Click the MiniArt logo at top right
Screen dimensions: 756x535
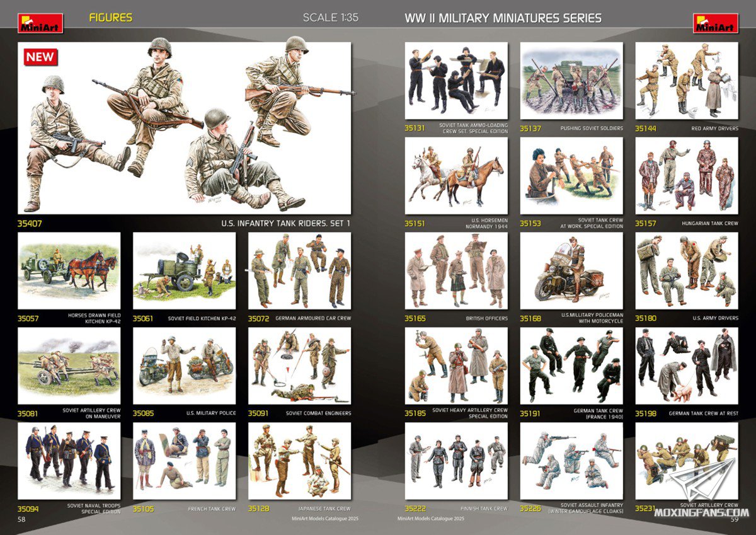716,23
